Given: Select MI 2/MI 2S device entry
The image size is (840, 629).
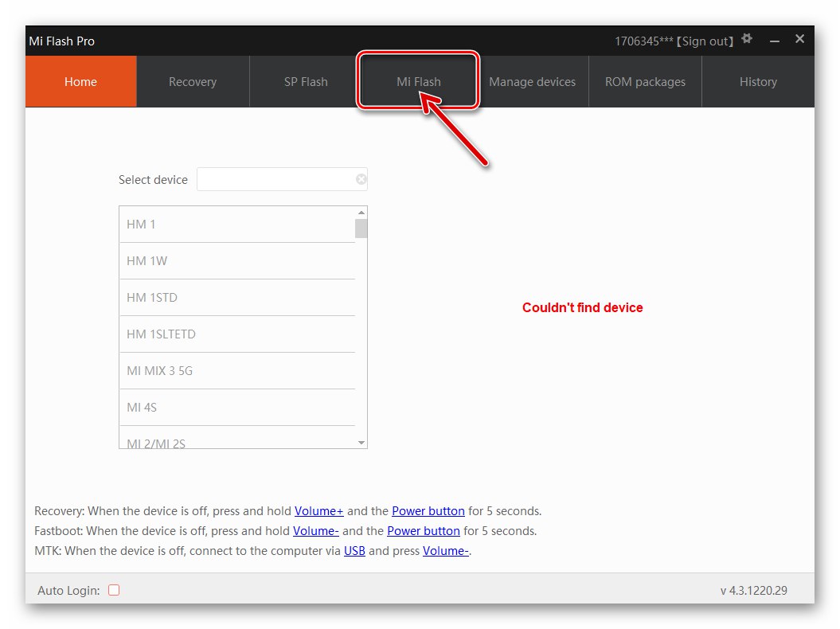Looking at the screenshot, I should [237, 438].
